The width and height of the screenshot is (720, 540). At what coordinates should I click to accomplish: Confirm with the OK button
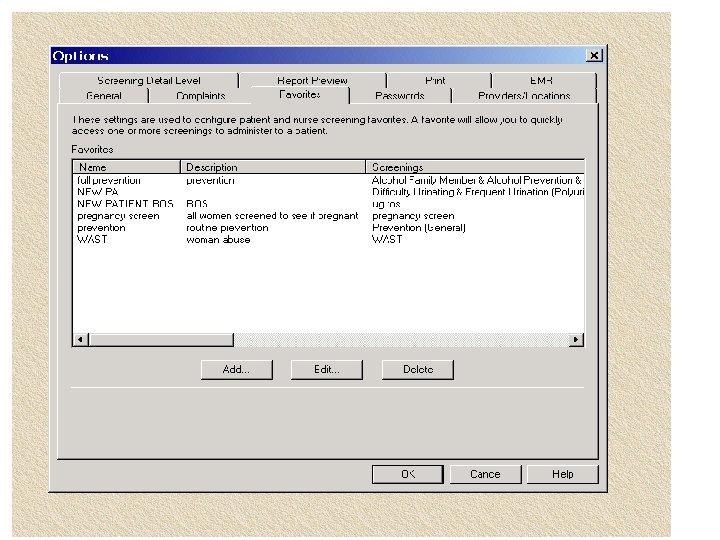tap(408, 474)
